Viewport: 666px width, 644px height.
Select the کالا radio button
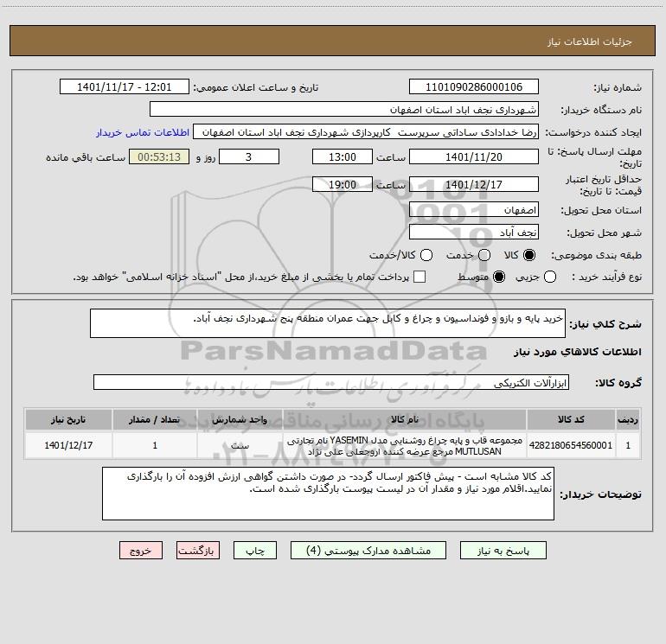pyautogui.click(x=529, y=255)
